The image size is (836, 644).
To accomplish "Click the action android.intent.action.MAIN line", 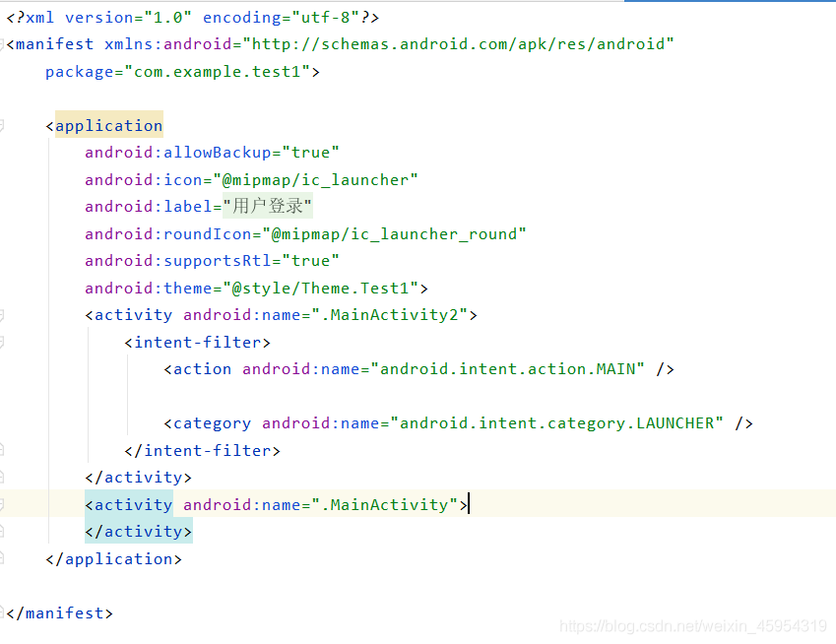I will (x=419, y=369).
